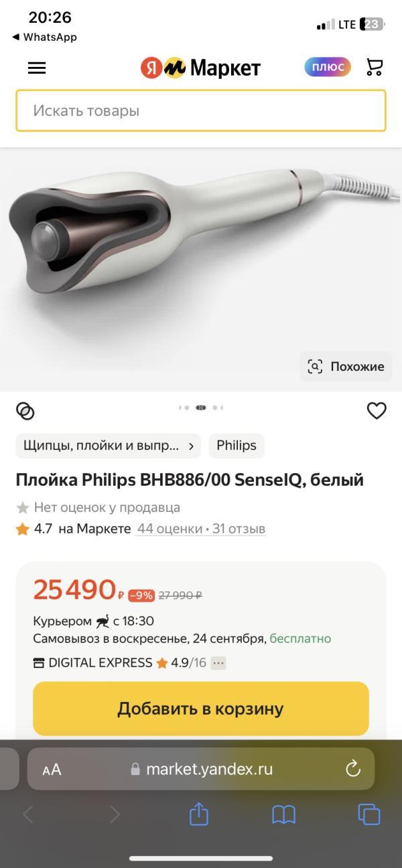This screenshot has height=868, width=402.
Task: Search in the Искать товары field
Action: pyautogui.click(x=201, y=110)
